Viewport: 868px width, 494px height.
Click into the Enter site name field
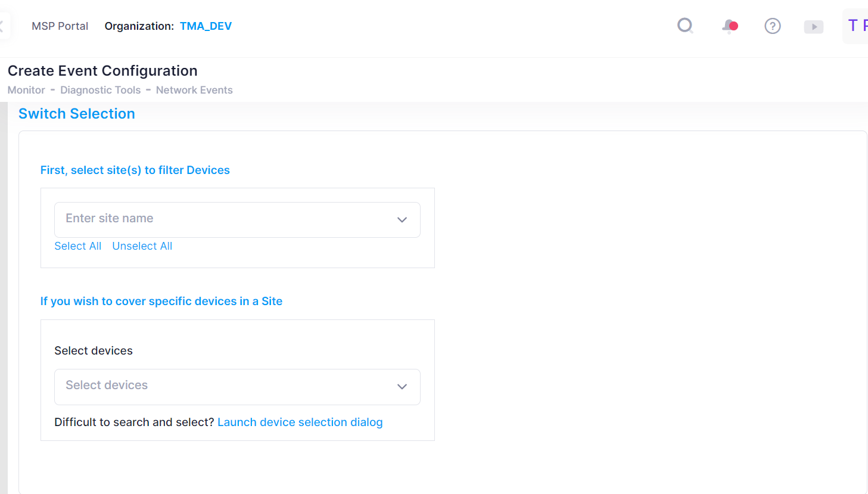point(220,219)
